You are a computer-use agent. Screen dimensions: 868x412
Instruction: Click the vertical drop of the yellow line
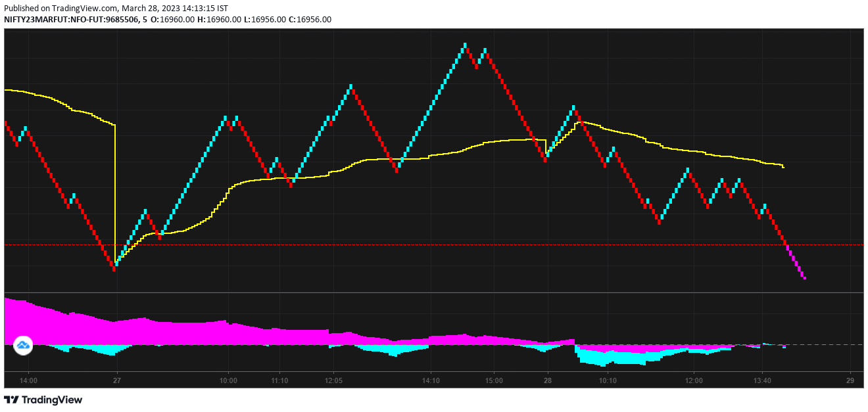(x=115, y=191)
